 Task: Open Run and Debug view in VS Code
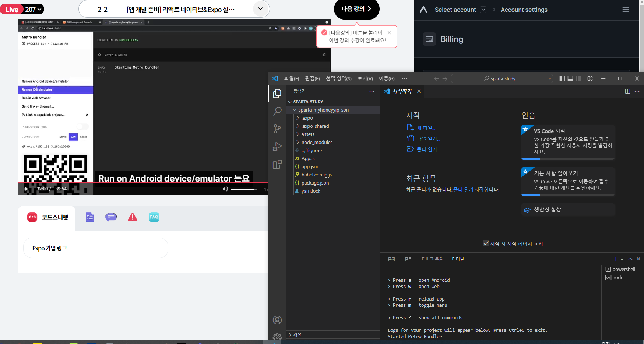(277, 147)
